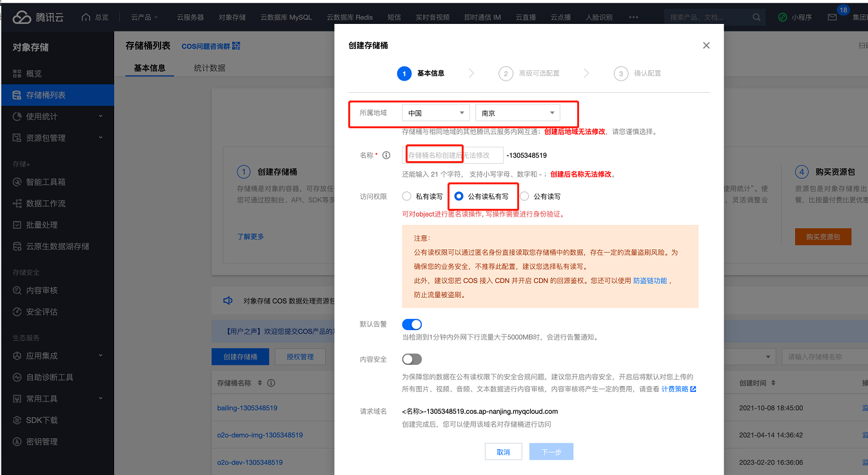Open 人脸识别 in top navigation
This screenshot has height=475, width=868.
599,17
